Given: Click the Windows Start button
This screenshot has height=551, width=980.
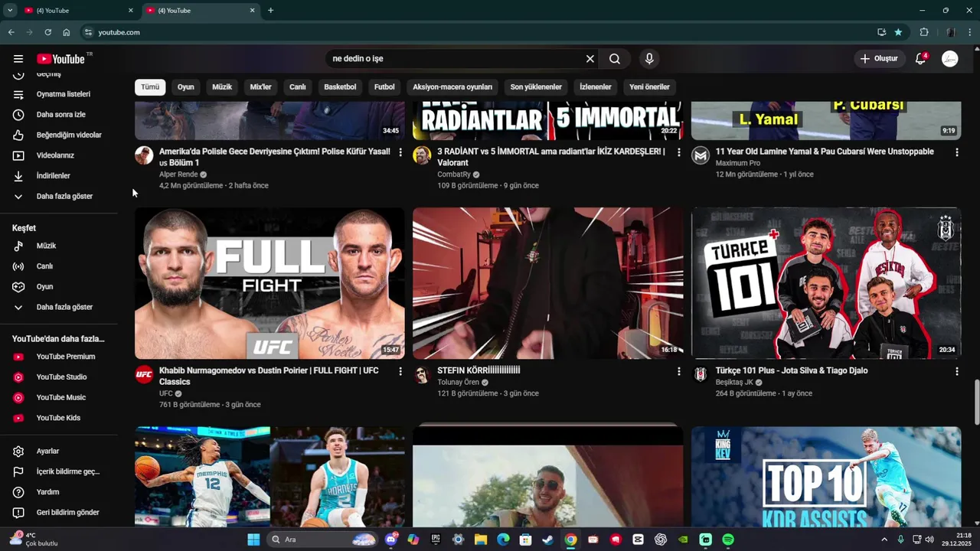Looking at the screenshot, I should [x=253, y=540].
